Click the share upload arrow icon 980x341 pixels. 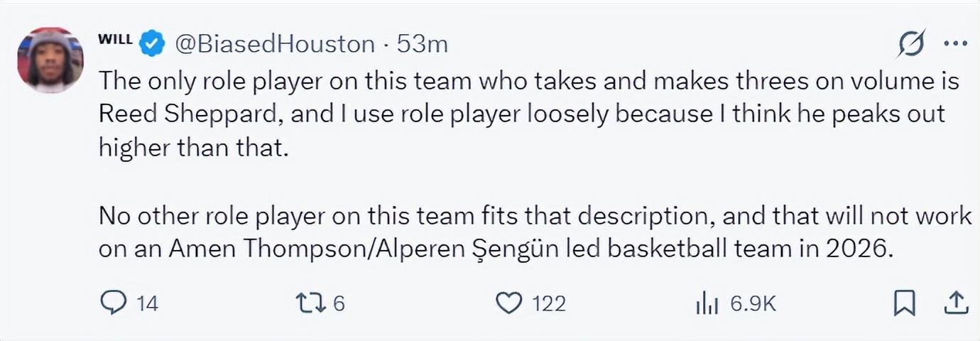[955, 303]
